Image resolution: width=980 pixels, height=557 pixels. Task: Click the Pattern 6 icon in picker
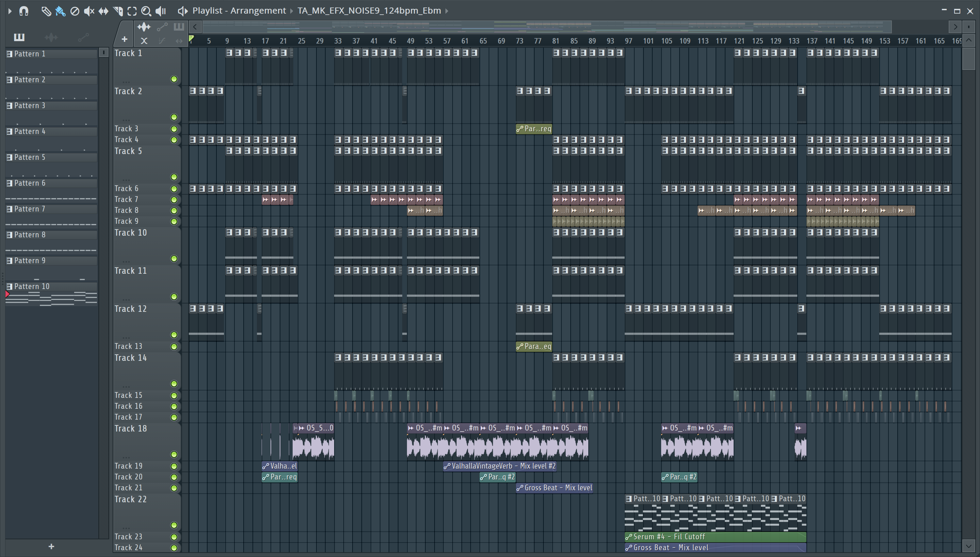click(10, 183)
